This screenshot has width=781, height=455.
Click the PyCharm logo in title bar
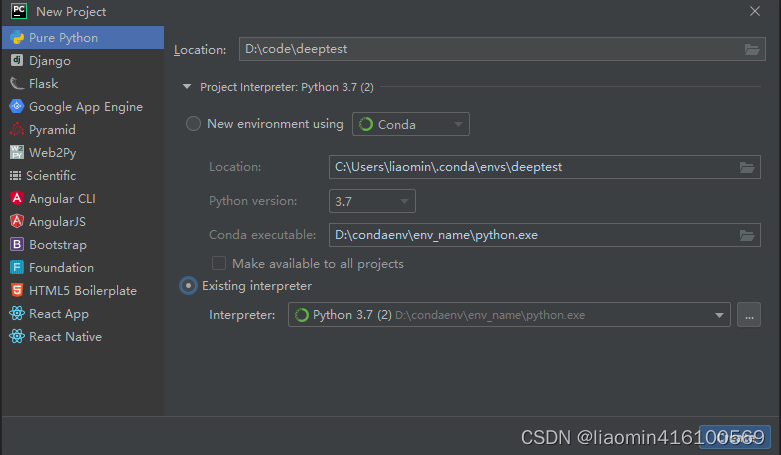[x=19, y=11]
